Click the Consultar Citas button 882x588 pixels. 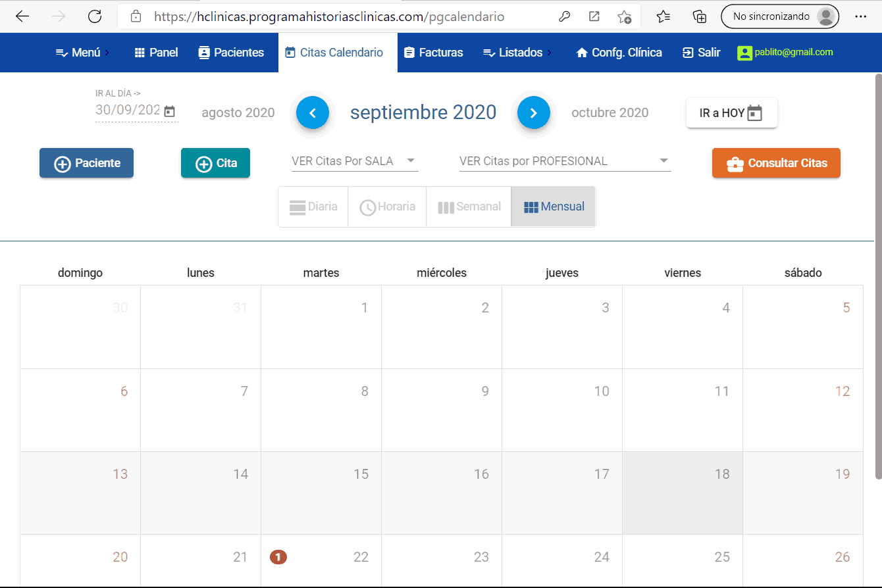(x=776, y=162)
